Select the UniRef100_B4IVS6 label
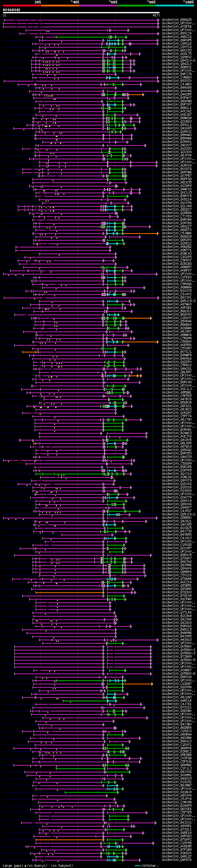This screenshot has width=197, height=868. click(177, 771)
